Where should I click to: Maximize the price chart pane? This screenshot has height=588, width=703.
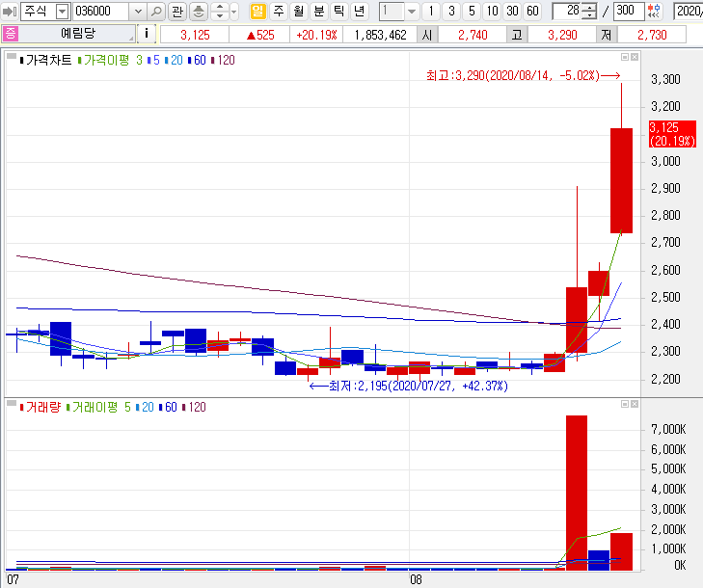point(625,57)
